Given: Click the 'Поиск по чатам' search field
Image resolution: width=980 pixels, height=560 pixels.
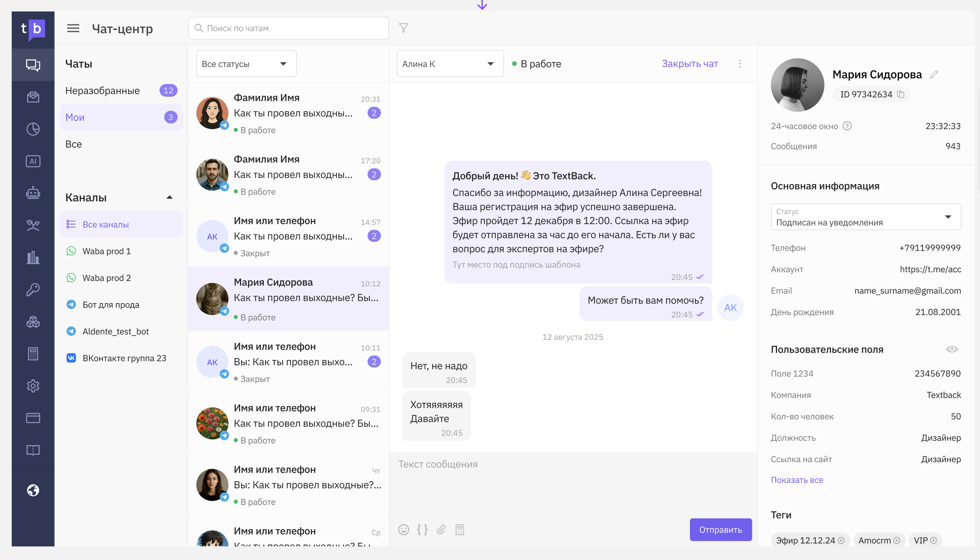Looking at the screenshot, I should (x=289, y=28).
